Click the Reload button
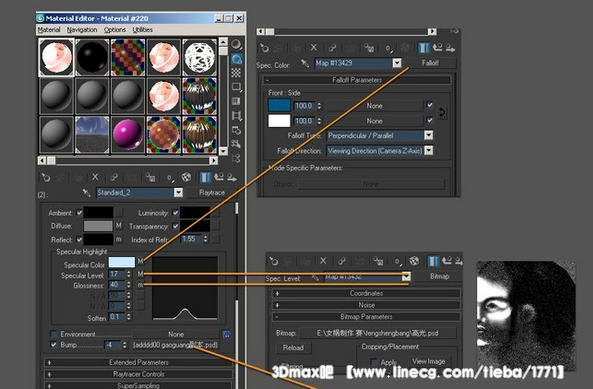The width and height of the screenshot is (593, 389). point(293,348)
